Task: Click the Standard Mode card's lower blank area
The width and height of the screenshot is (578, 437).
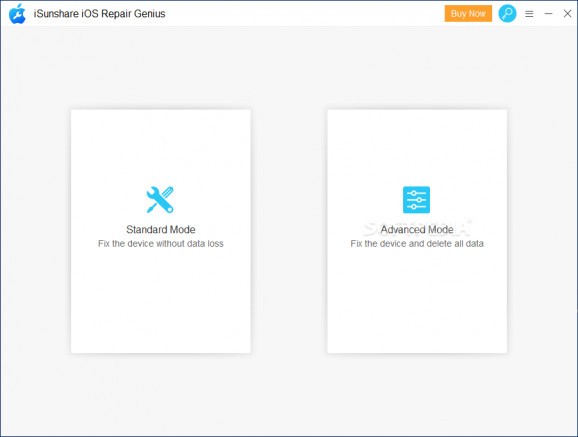Action: point(161,301)
